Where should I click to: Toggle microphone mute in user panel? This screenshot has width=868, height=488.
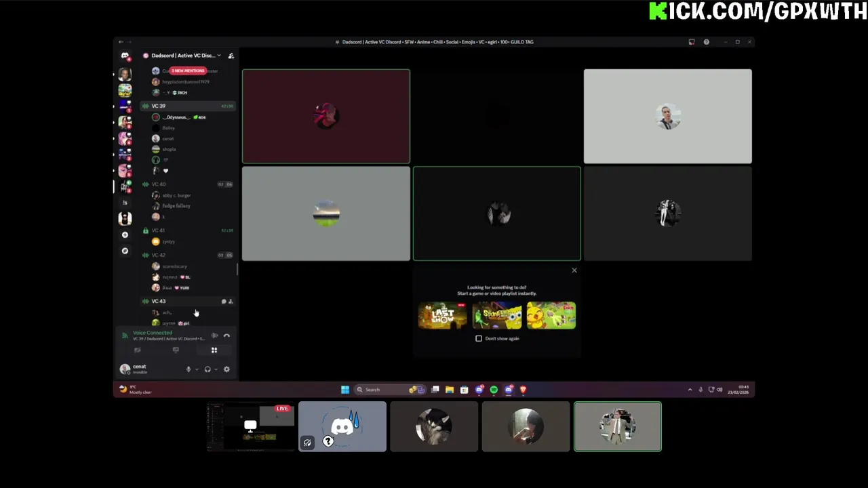tap(189, 369)
